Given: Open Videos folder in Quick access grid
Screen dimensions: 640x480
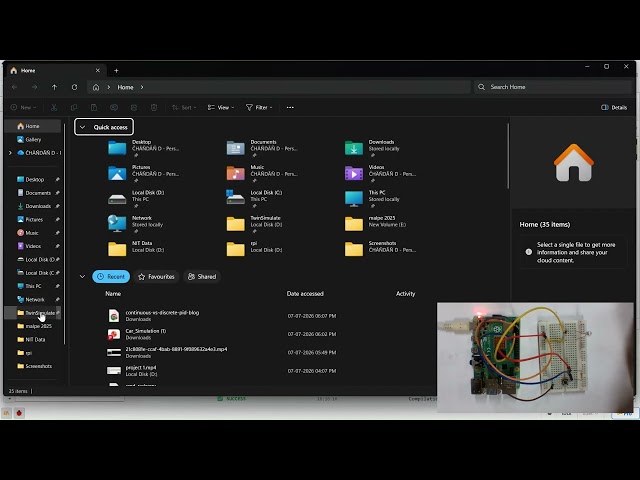Looking at the screenshot, I should pos(380,173).
